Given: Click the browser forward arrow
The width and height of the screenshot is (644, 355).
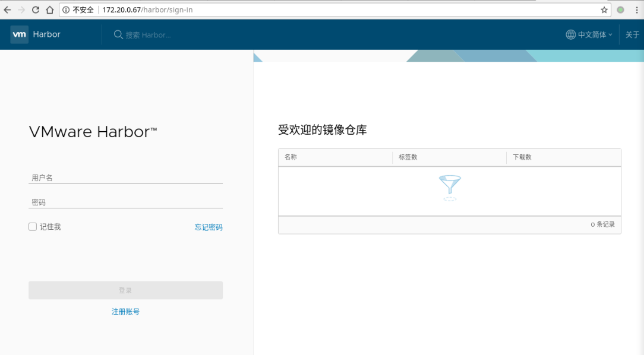Looking at the screenshot, I should point(21,10).
